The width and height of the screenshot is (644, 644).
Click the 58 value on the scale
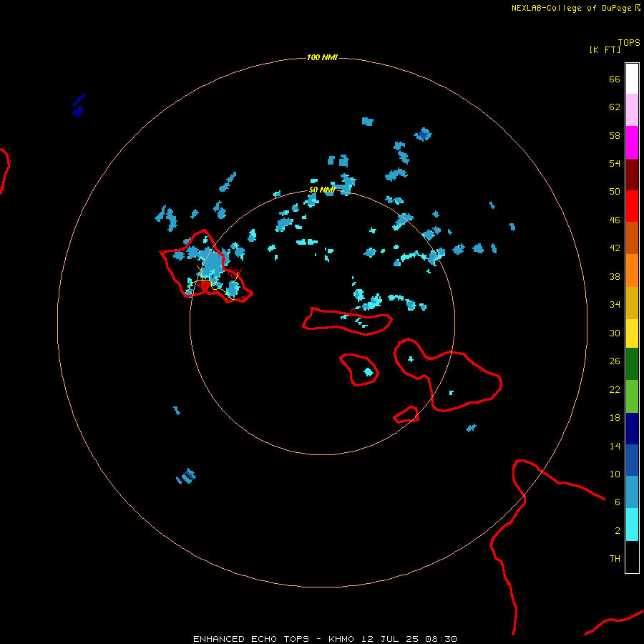click(615, 135)
